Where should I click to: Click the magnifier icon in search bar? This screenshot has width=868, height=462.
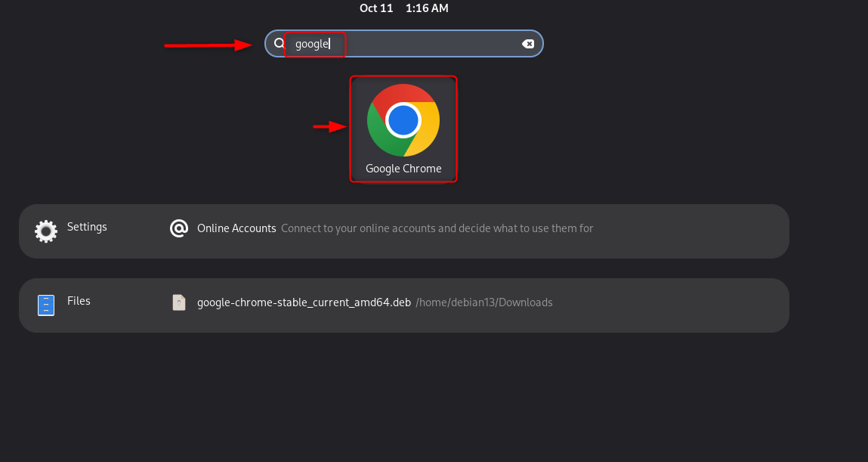click(x=279, y=43)
